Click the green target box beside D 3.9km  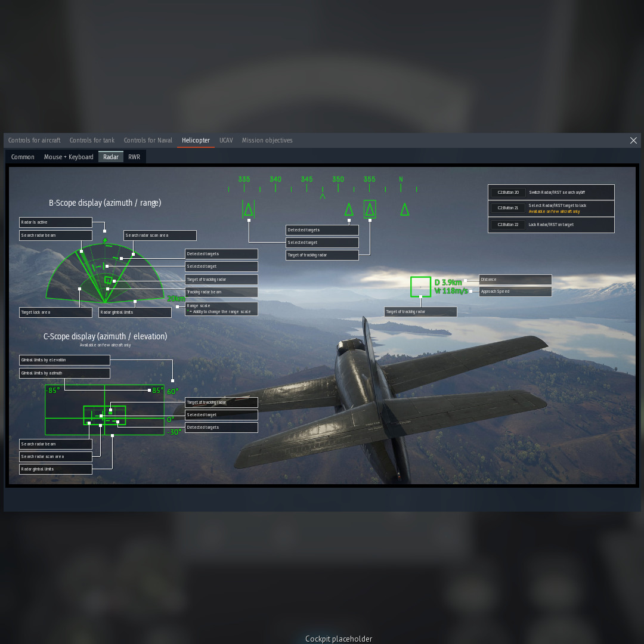(x=420, y=287)
